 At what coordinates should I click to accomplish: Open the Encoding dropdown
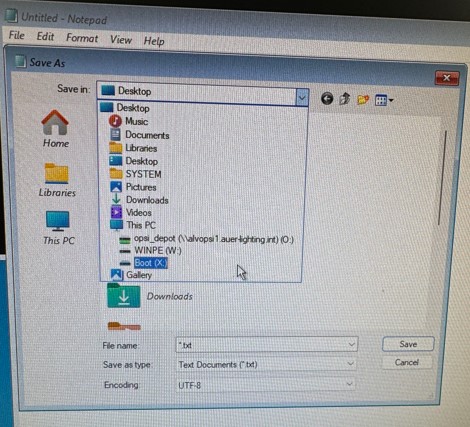pos(265,385)
